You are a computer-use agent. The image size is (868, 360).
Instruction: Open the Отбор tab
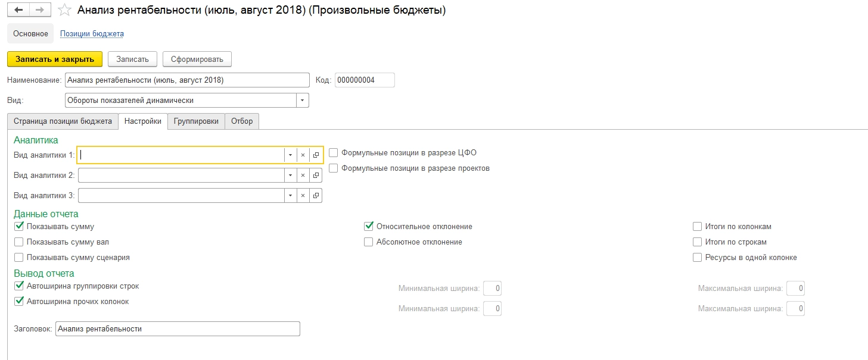pyautogui.click(x=242, y=121)
